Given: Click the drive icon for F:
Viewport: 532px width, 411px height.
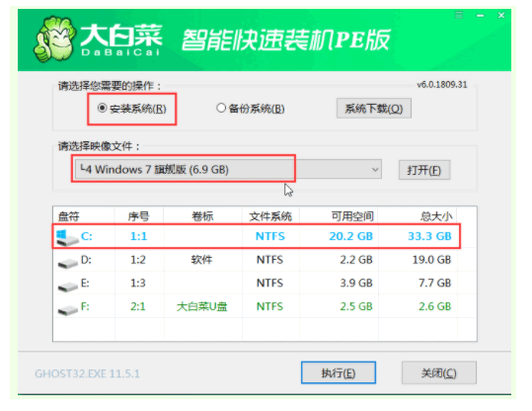Looking at the screenshot, I should coord(67,309).
